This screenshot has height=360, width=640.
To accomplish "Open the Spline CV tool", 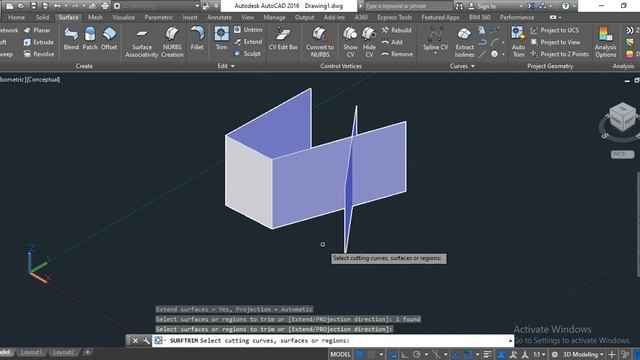I will click(436, 38).
